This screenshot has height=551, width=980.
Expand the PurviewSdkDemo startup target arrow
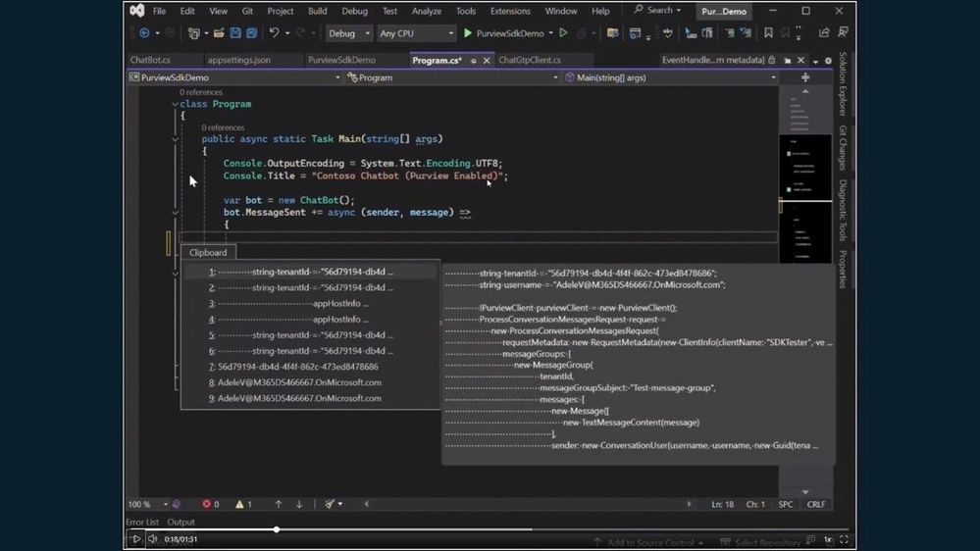tap(550, 33)
